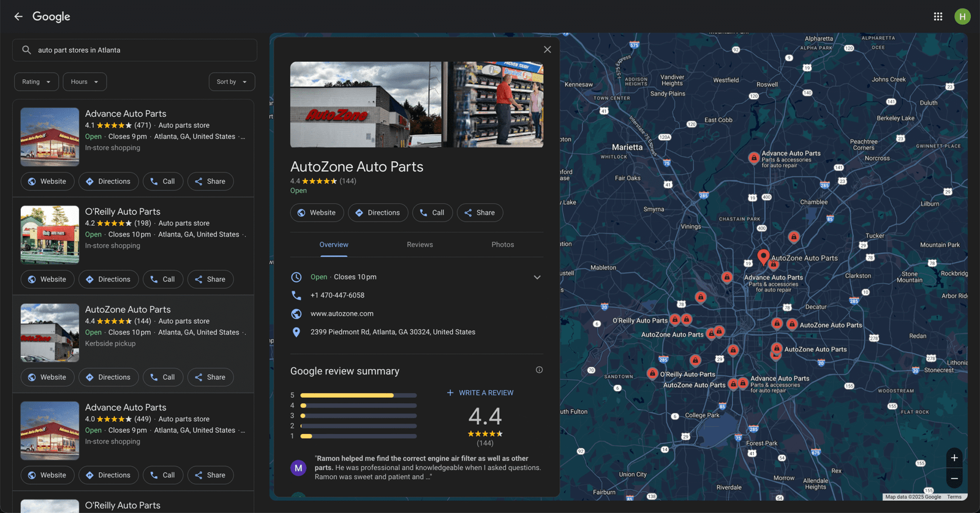The width and height of the screenshot is (980, 513).
Task: Zoom in on the map
Action: pos(954,458)
